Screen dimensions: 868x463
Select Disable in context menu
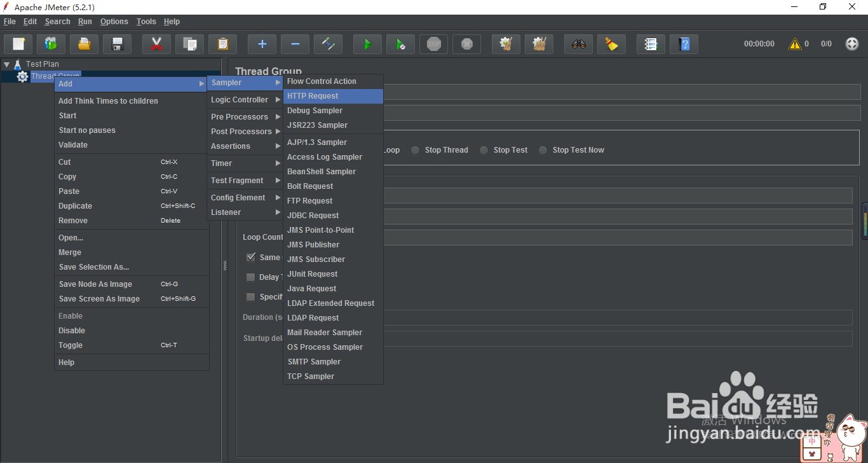(x=131, y=331)
